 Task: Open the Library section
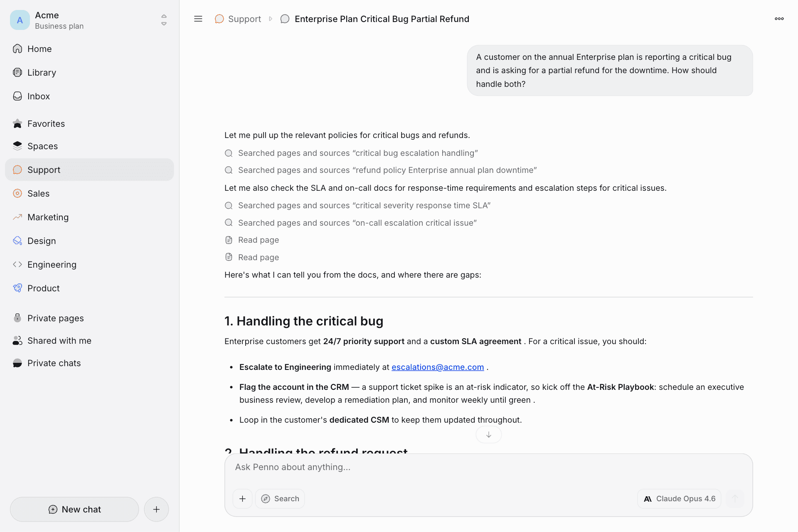[89, 72]
